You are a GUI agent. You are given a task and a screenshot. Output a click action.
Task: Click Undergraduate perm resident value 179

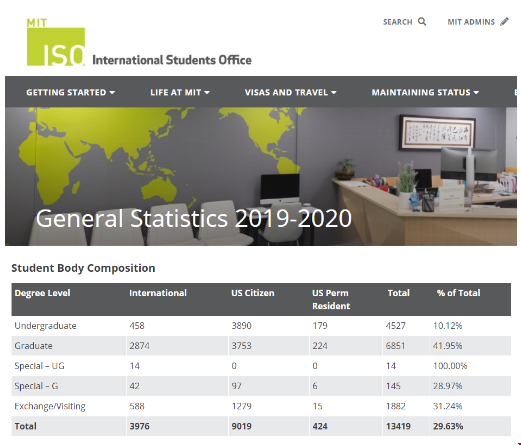(x=320, y=326)
